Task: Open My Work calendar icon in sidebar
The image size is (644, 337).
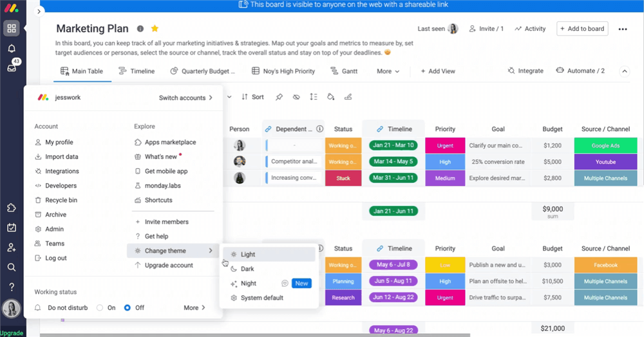Action: (12, 227)
